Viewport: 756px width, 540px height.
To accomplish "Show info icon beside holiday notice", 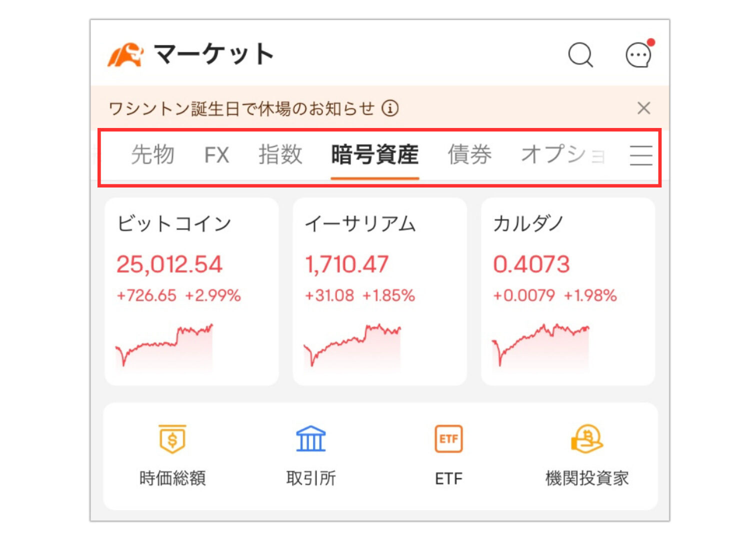I will [x=390, y=108].
